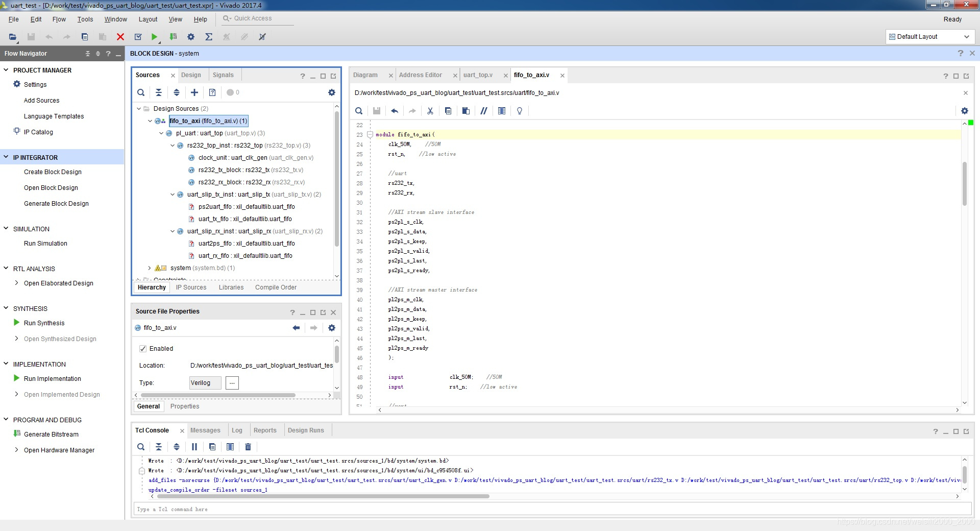Collapse the rs232_top_inst node
The height and width of the screenshot is (531, 980).
pyautogui.click(x=173, y=146)
